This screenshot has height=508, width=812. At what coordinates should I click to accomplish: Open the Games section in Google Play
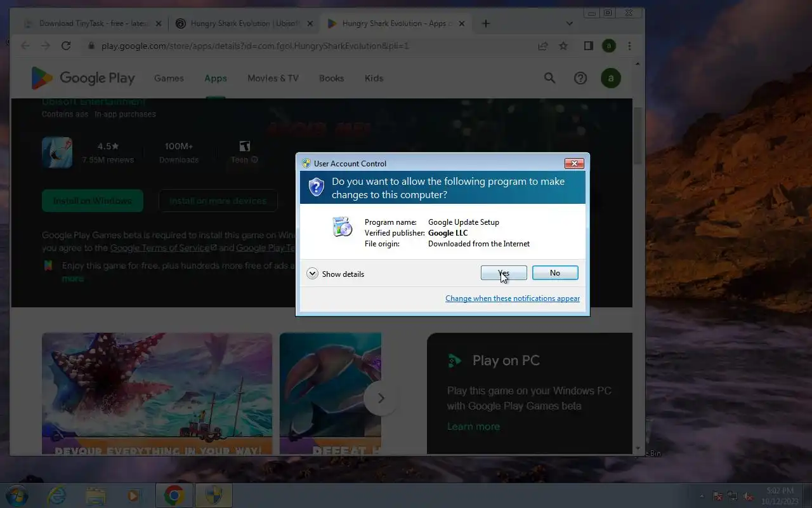(x=169, y=78)
